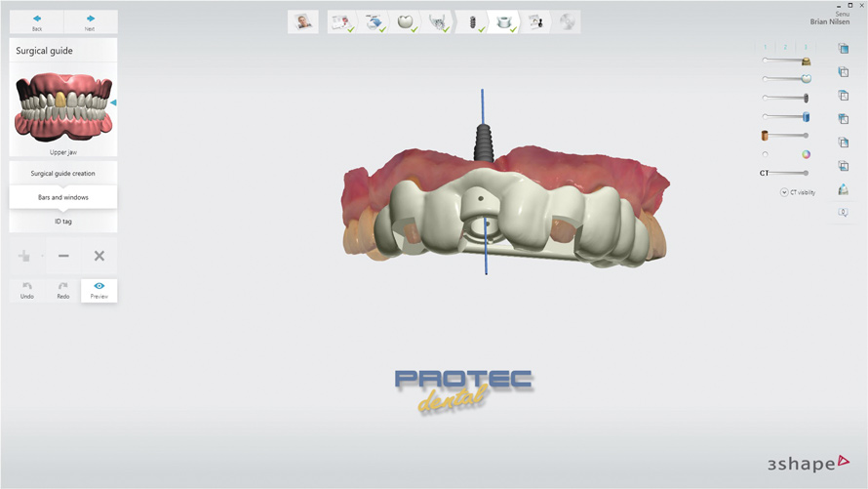
Task: Switch to Surgical guide creation tab
Action: pos(63,174)
